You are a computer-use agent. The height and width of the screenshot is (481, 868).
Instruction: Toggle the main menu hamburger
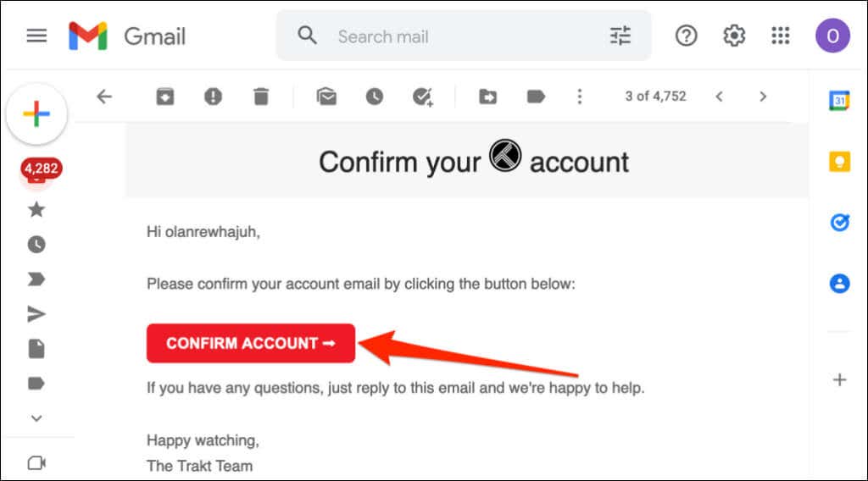pyautogui.click(x=37, y=36)
